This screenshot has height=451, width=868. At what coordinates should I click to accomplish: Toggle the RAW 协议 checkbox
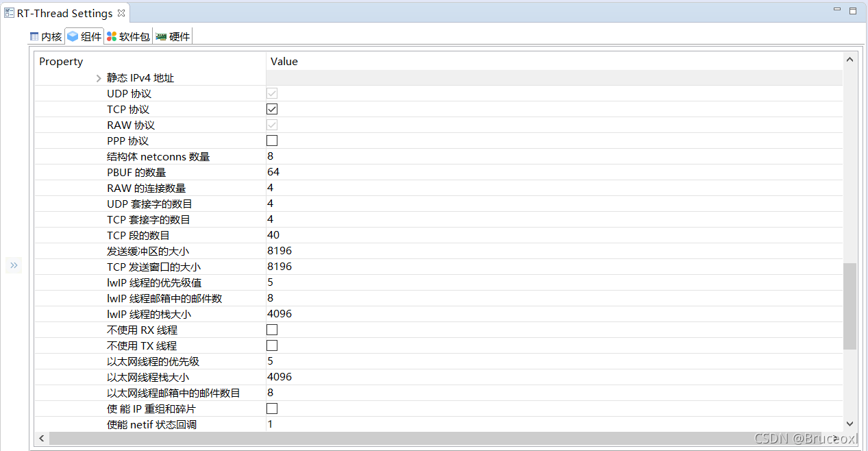[x=272, y=125]
